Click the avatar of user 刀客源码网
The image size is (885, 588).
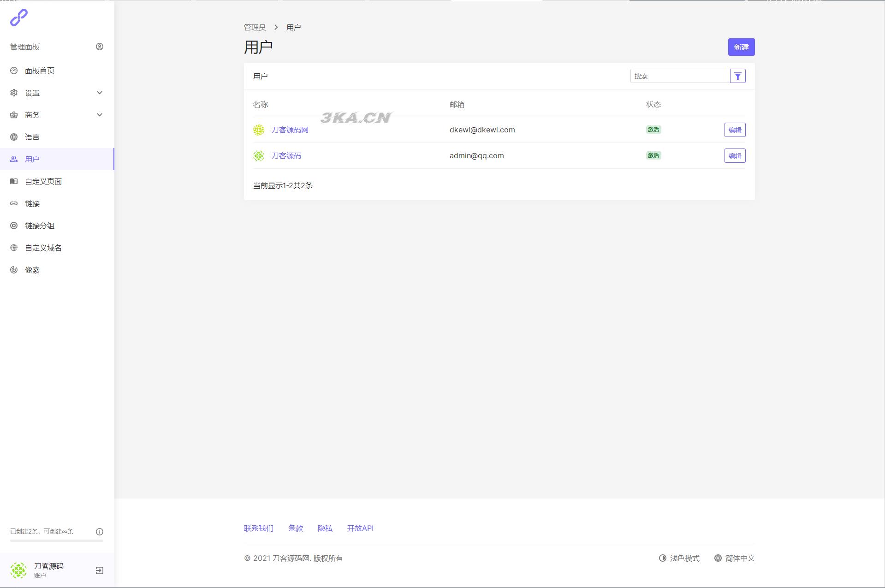tap(259, 130)
